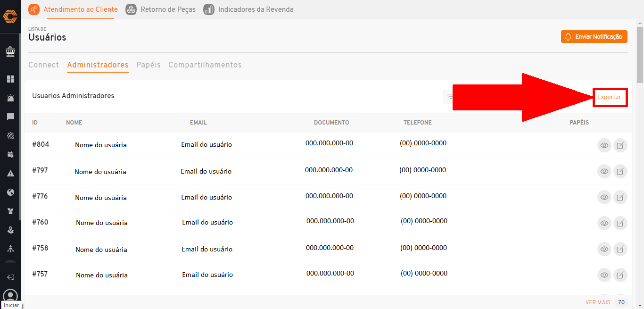Edit user #757 with pencil icon
Viewport: 644px width, 309px height.
coord(620,275)
